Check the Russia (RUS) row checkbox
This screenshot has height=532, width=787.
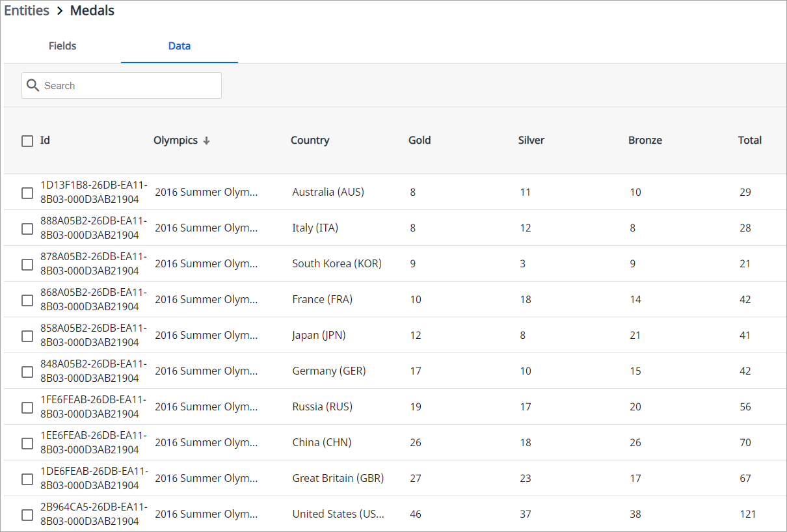click(x=27, y=408)
